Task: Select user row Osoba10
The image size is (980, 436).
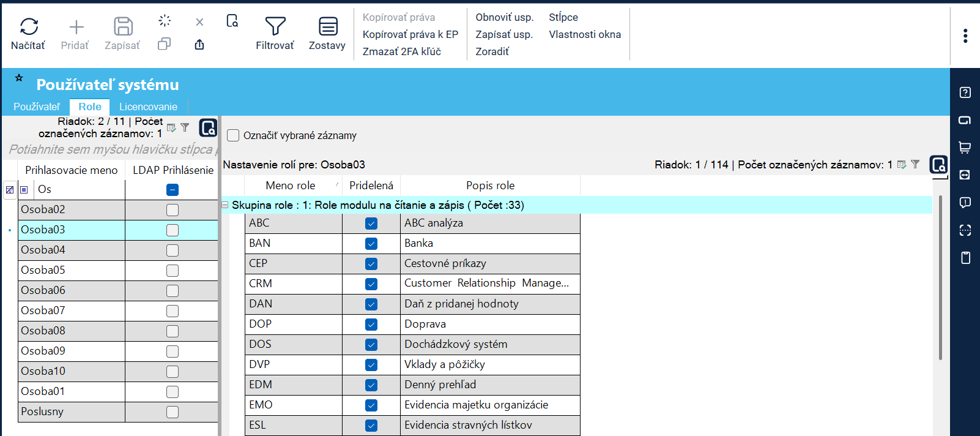Action: [118, 372]
